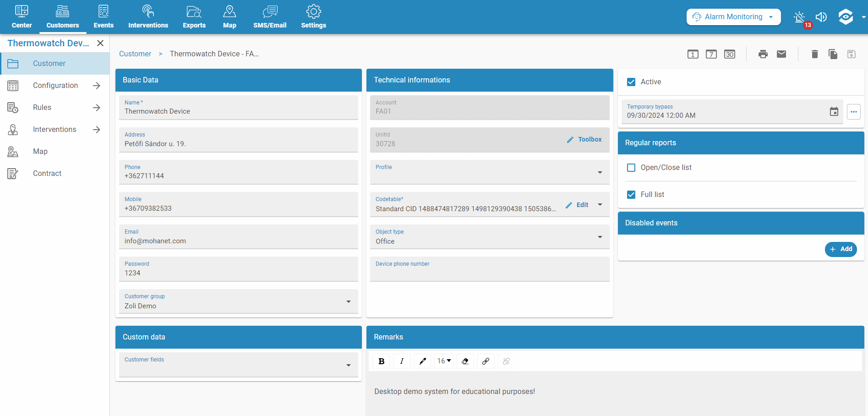Edit the Address field
Viewport: 868px width, 416px height.
(239, 140)
